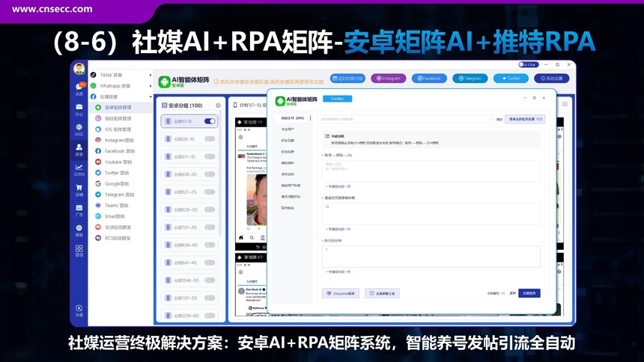
Task: Enable the 分组3(11~15) switch
Action: coord(210,156)
